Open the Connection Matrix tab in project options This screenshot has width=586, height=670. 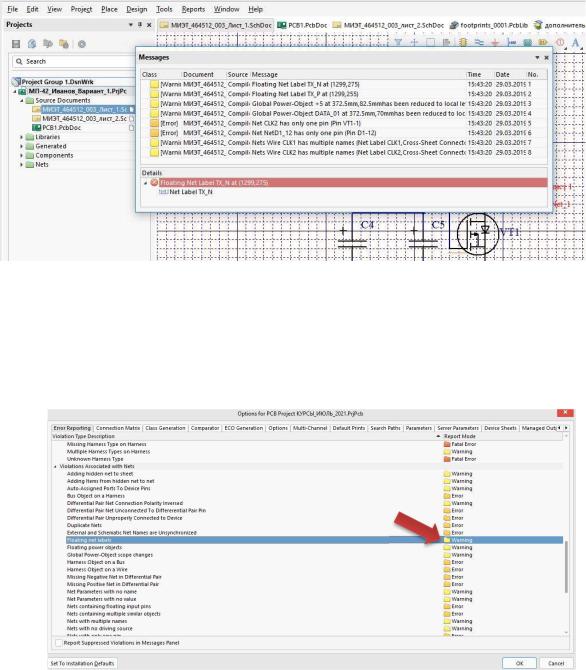[118, 428]
